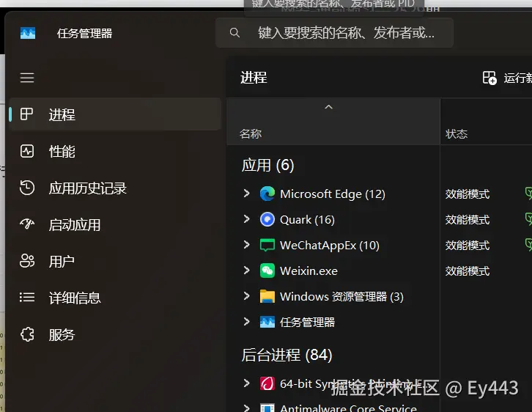Image resolution: width=532 pixels, height=412 pixels.
Task: Click the Weixin.exe green icon
Action: click(267, 271)
